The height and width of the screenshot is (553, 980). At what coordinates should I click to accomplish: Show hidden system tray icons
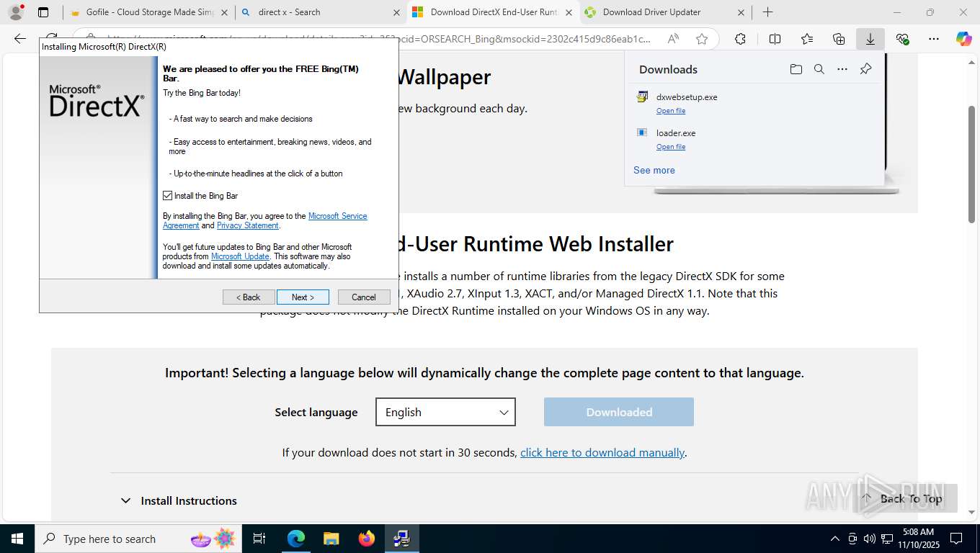(x=835, y=539)
